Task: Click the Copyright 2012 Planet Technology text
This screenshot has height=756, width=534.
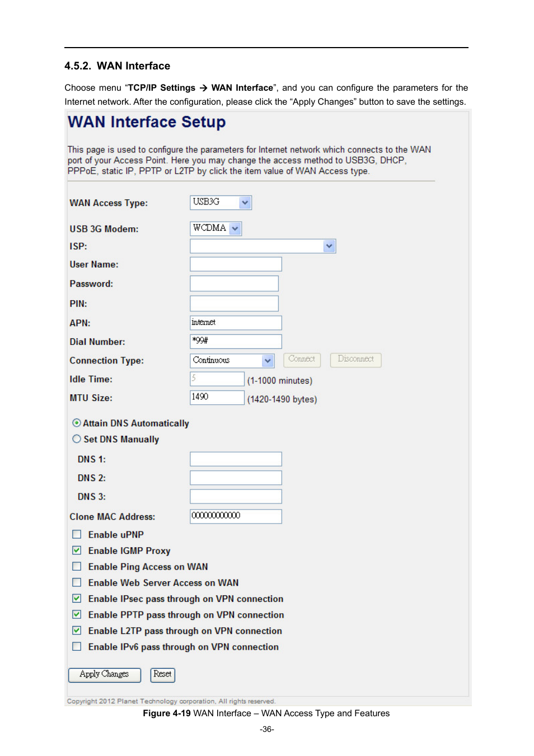Action: click(x=171, y=701)
